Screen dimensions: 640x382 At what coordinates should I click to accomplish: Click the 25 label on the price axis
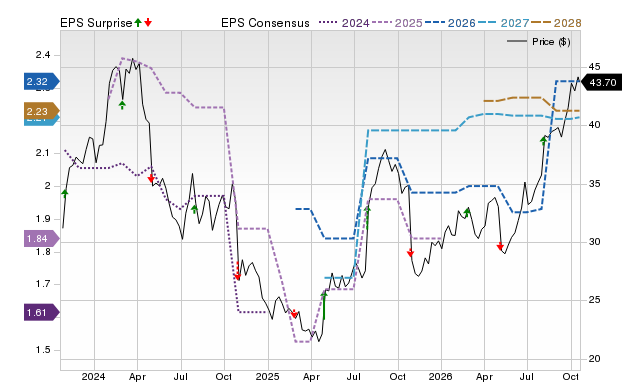point(594,300)
